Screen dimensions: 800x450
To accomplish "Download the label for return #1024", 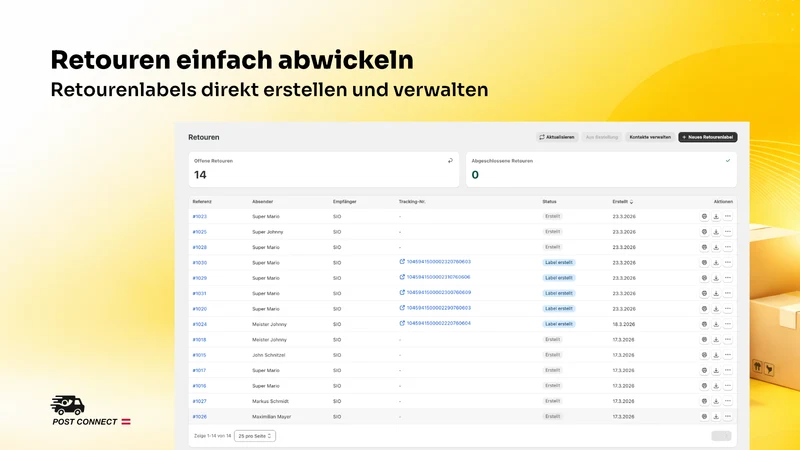I will point(716,324).
